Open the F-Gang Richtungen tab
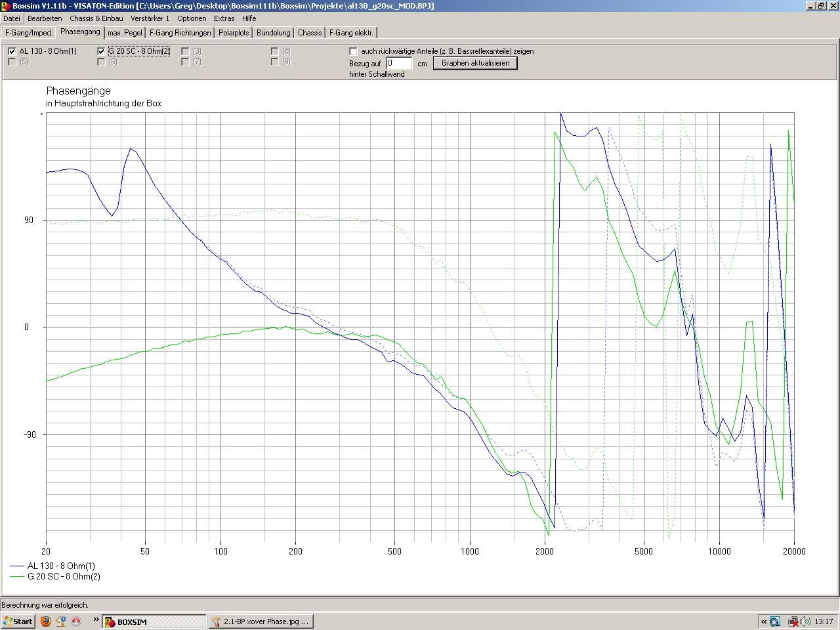The height and width of the screenshot is (630, 840). click(x=180, y=33)
